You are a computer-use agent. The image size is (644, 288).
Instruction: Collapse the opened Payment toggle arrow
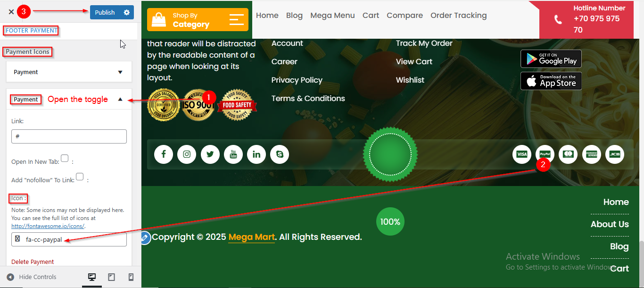pos(120,99)
